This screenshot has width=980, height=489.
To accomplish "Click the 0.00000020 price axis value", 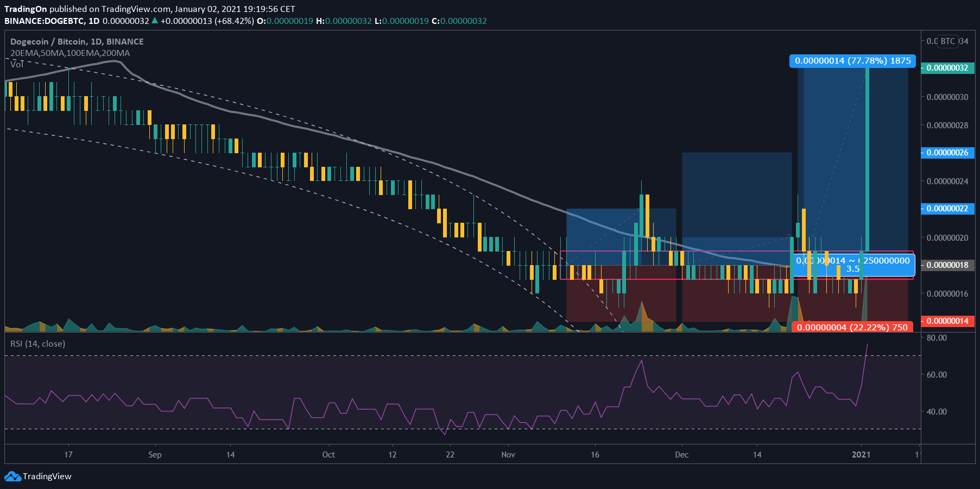I will (947, 238).
